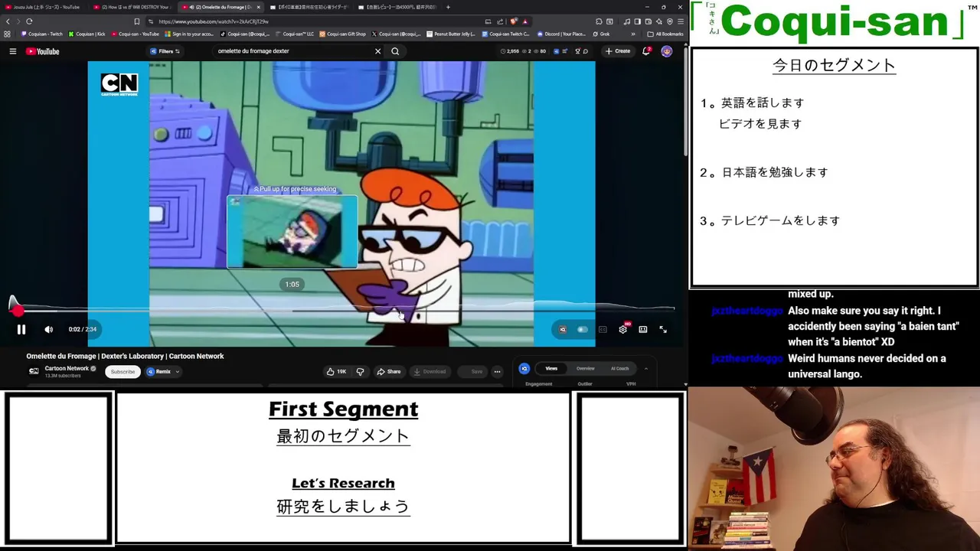Image resolution: width=980 pixels, height=551 pixels.
Task: Reload the current page
Action: click(29, 21)
